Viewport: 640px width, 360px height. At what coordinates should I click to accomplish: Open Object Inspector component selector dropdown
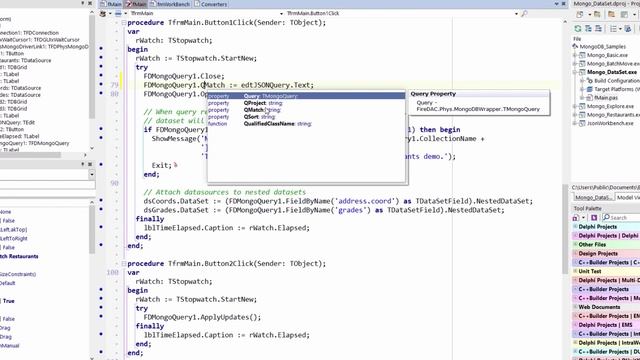click(x=91, y=174)
